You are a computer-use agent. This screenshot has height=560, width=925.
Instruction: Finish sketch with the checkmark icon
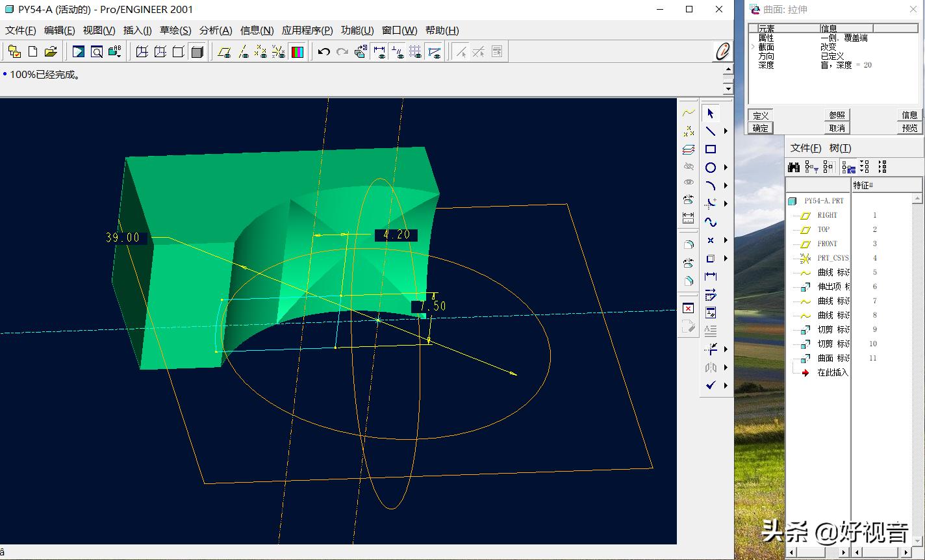tap(711, 385)
